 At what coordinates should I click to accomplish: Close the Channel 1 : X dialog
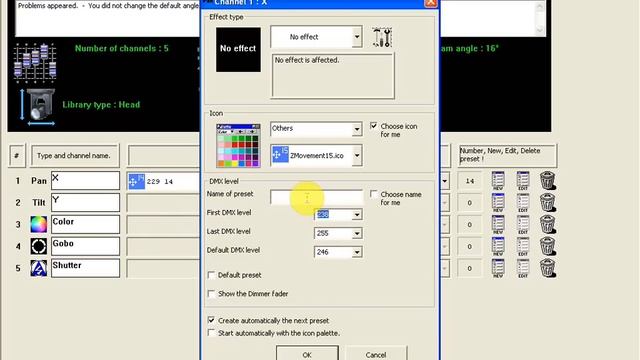point(431,3)
